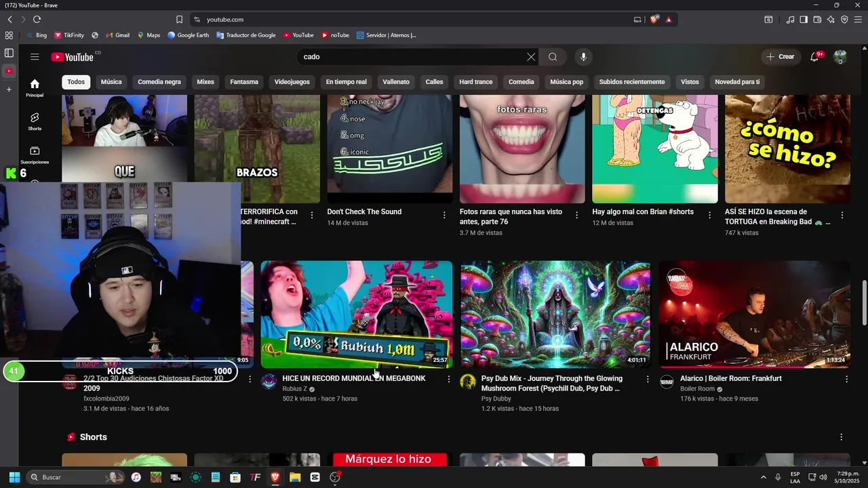Open the pinned YouTube vertical tab
The width and height of the screenshot is (868, 488).
(x=9, y=71)
